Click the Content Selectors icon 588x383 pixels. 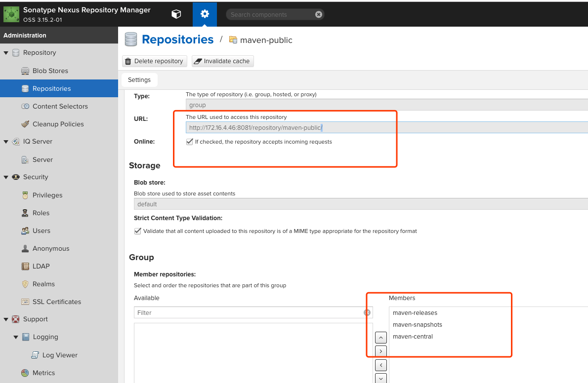(x=25, y=107)
